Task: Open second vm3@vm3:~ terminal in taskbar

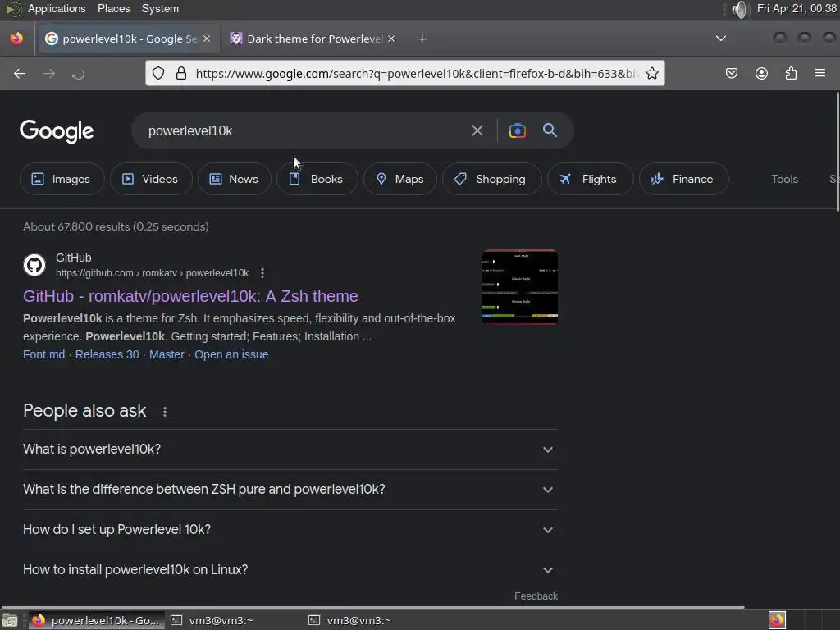Action: (349, 620)
